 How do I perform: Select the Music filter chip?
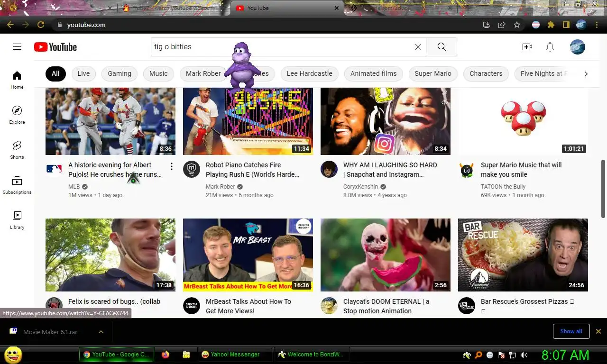[158, 73]
